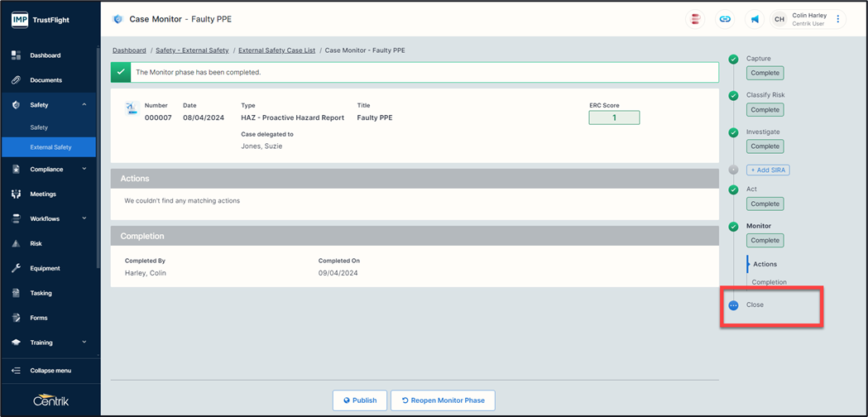868x417 pixels.
Task: Expand the Training menu chevron
Action: coord(84,343)
